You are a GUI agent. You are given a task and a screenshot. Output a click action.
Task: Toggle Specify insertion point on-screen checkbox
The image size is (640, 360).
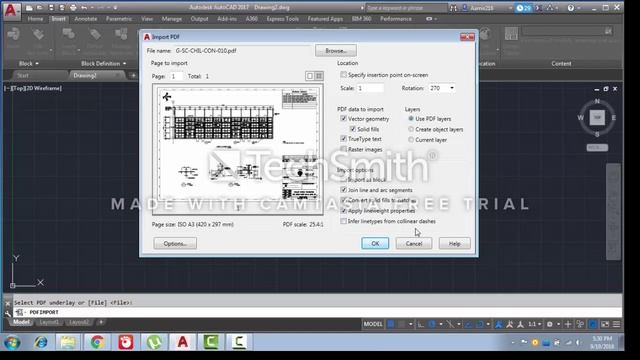click(x=343, y=75)
